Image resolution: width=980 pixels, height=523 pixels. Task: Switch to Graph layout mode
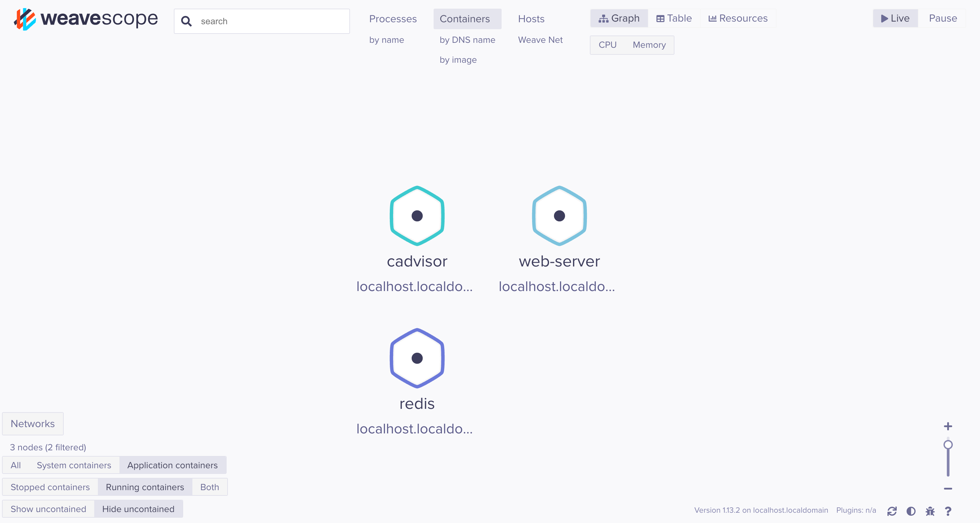(x=619, y=18)
